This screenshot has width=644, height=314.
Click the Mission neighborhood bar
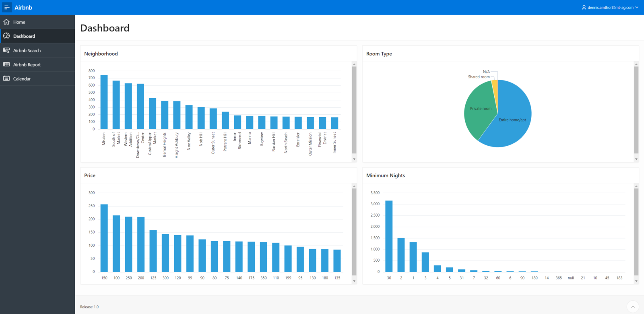[104, 102]
